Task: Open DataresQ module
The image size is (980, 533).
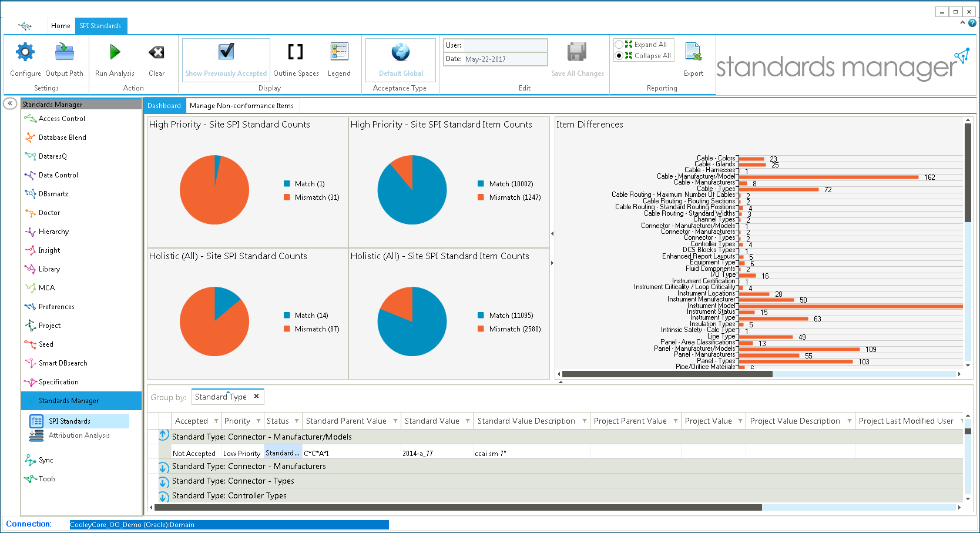Action: (53, 156)
